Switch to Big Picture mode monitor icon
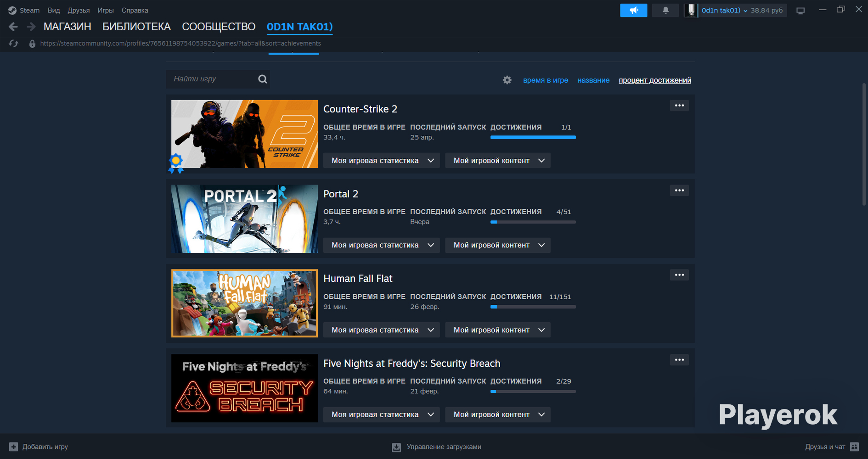The width and height of the screenshot is (868, 459). [x=800, y=11]
